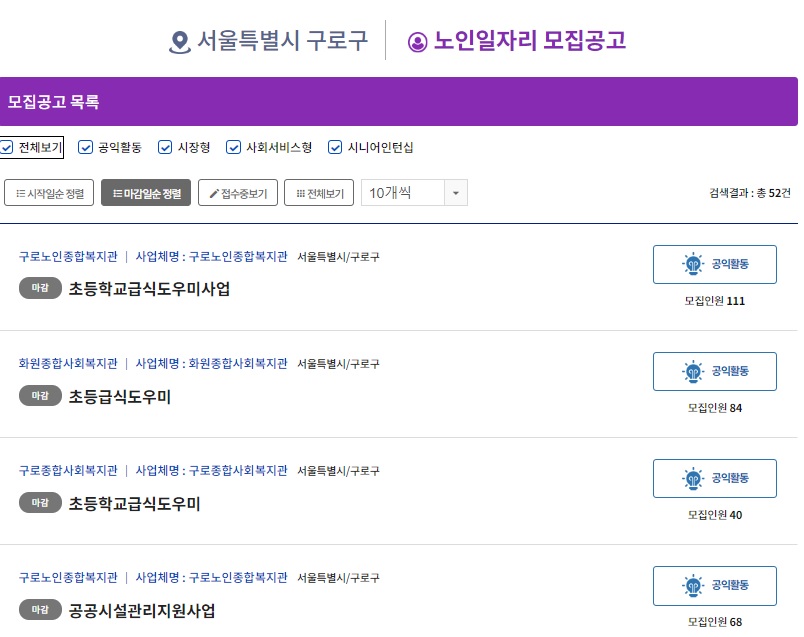Click 공익활동 label with 모집인원 111
This screenshot has width=804, height=637.
[730, 264]
